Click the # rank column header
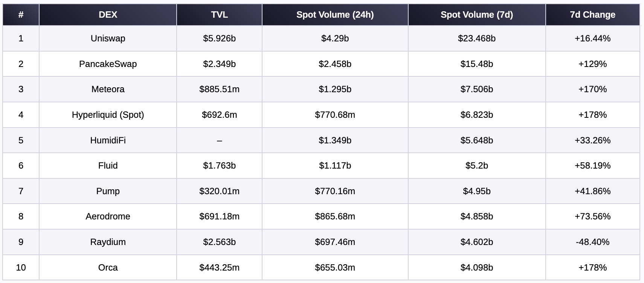The height and width of the screenshot is (283, 644). (x=21, y=15)
